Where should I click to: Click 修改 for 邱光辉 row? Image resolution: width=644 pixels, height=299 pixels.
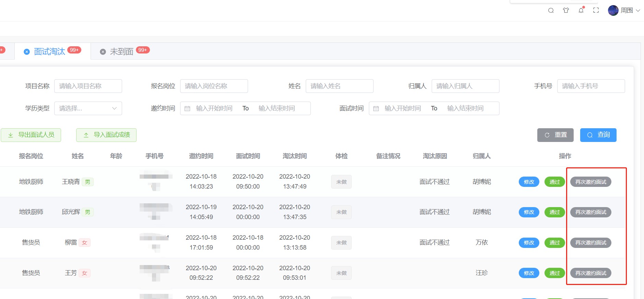pos(529,212)
